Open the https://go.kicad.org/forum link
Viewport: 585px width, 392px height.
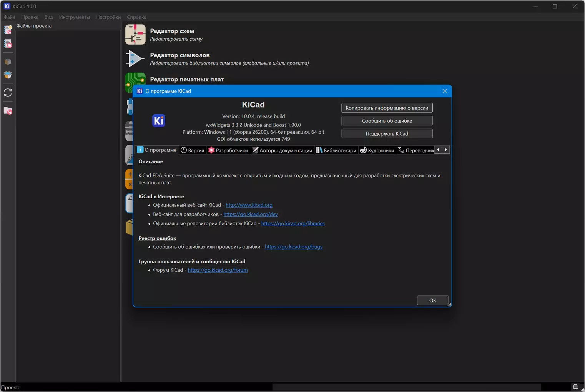pyautogui.click(x=218, y=270)
